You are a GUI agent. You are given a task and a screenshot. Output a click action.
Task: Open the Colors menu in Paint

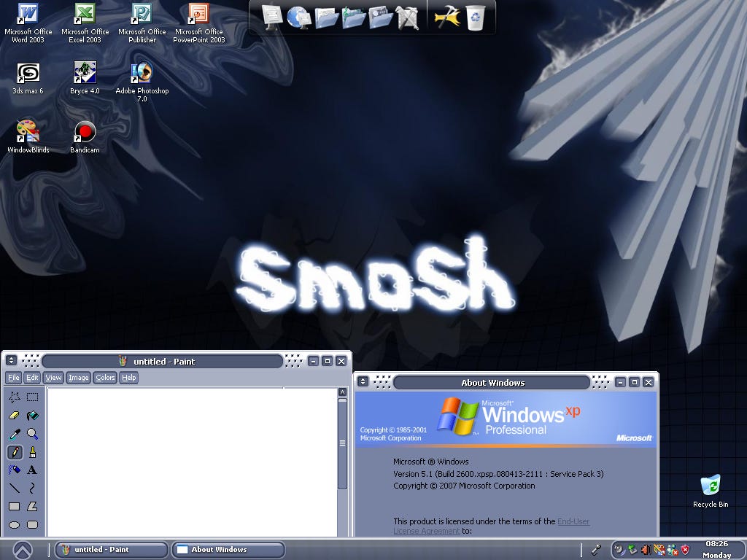click(105, 378)
